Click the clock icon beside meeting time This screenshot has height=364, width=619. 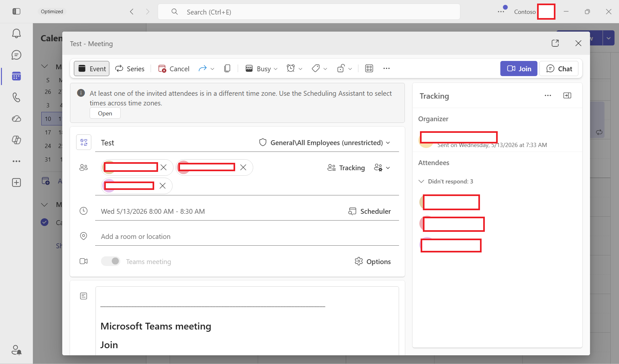click(84, 211)
